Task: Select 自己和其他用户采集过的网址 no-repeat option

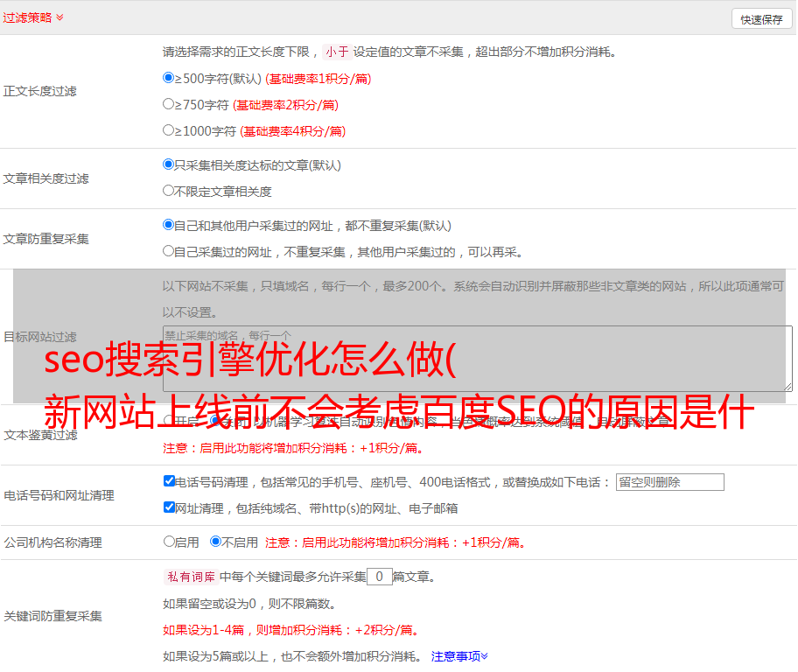Action: tap(168, 225)
